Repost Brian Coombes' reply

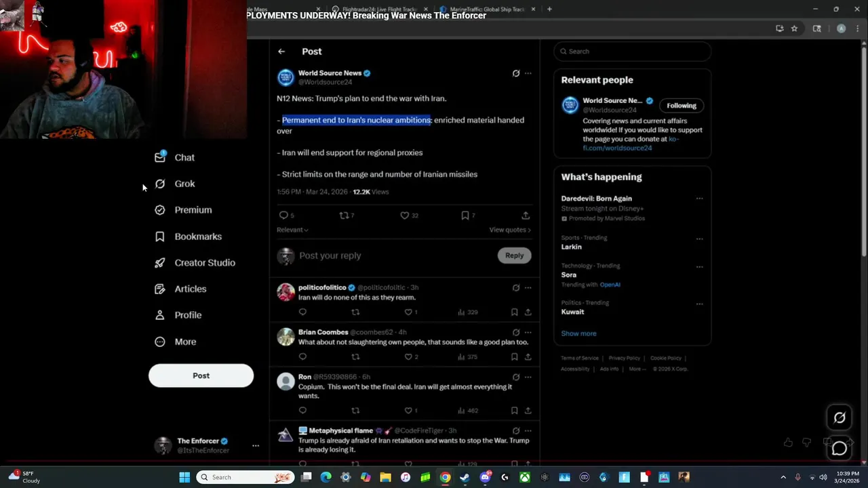tap(355, 357)
